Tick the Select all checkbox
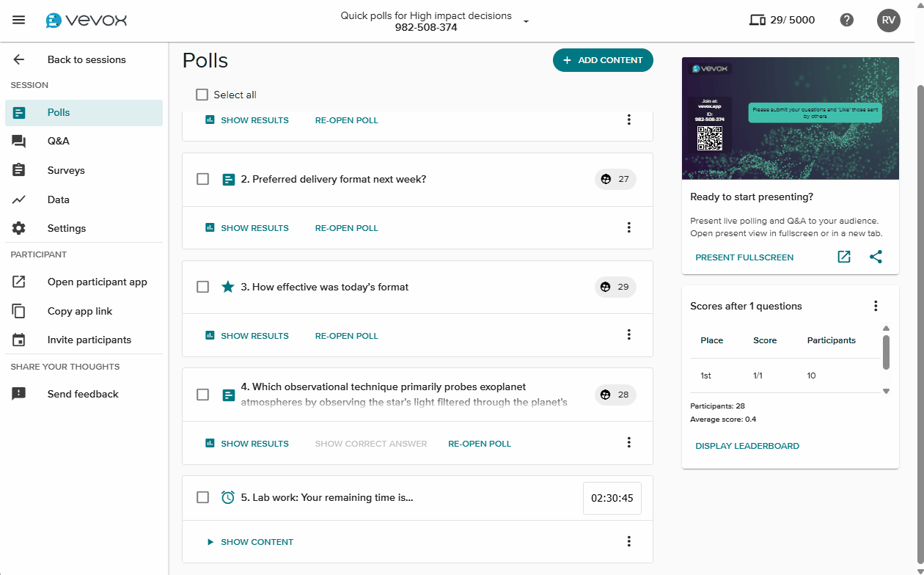Screen dimensions: 924x575 [x=202, y=95]
